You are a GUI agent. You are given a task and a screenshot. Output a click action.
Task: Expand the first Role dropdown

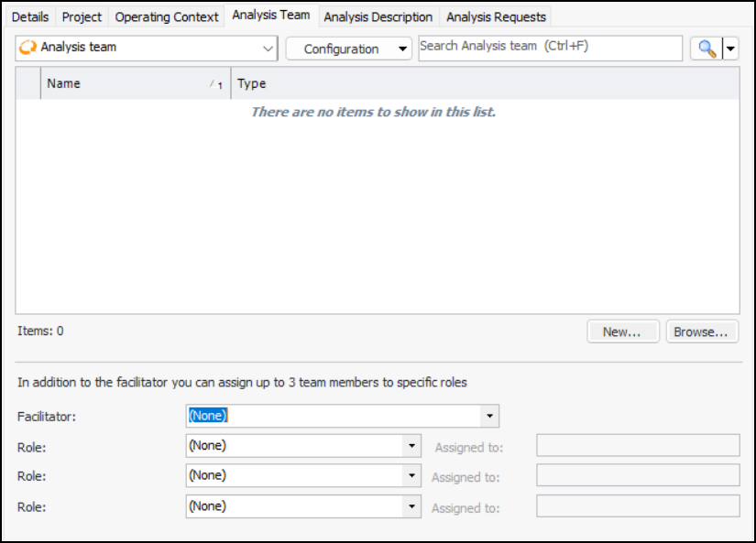pyautogui.click(x=412, y=447)
